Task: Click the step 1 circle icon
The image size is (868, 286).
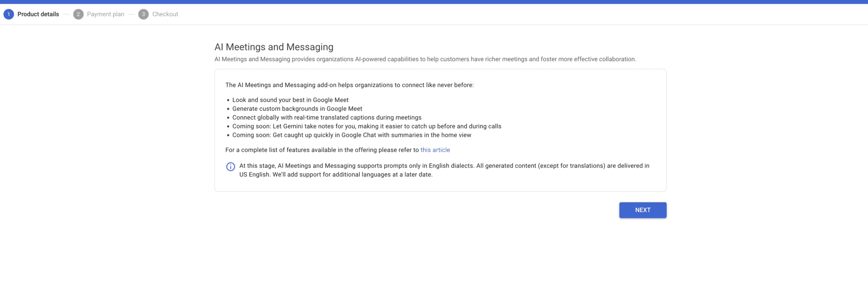Action: click(x=8, y=14)
